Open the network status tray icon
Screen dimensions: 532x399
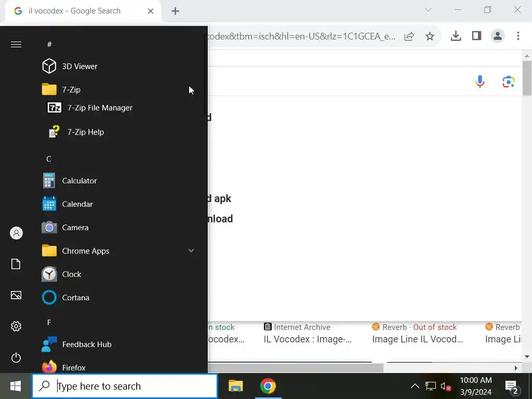coord(431,386)
